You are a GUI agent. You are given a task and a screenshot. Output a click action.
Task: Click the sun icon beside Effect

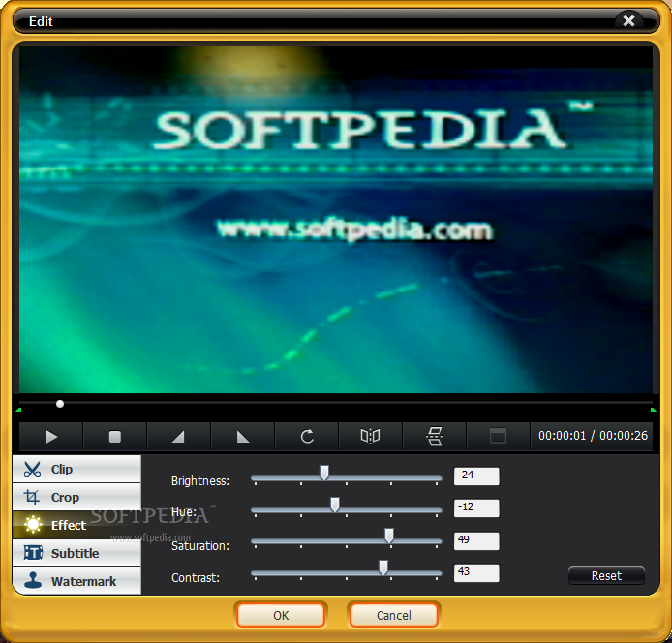(x=33, y=525)
